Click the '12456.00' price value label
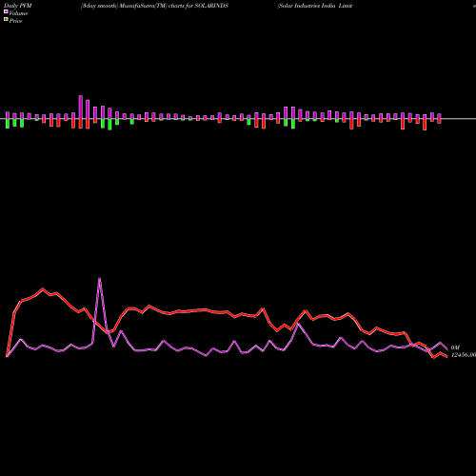Image resolution: width=476 pixels, height=476 pixels. pos(464,355)
